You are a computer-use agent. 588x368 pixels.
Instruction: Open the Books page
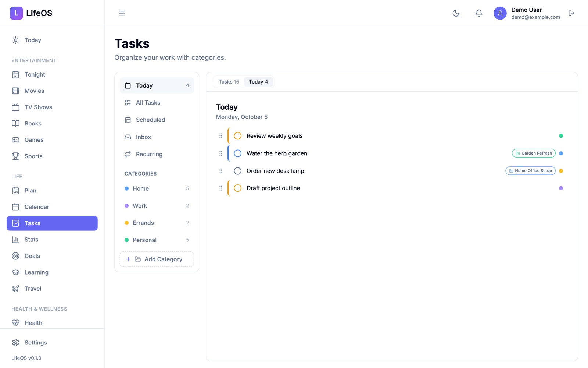52,124
